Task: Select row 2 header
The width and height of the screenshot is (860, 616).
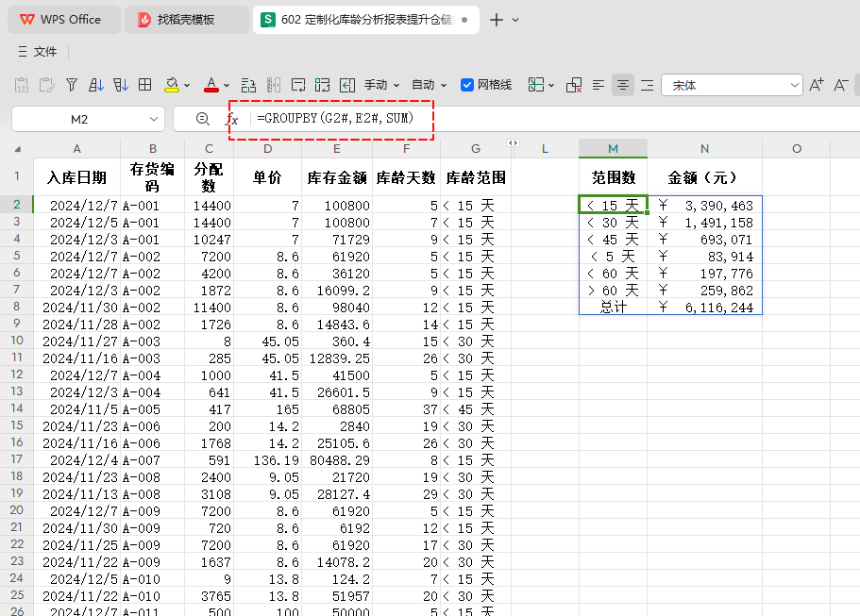Action: click(16, 205)
